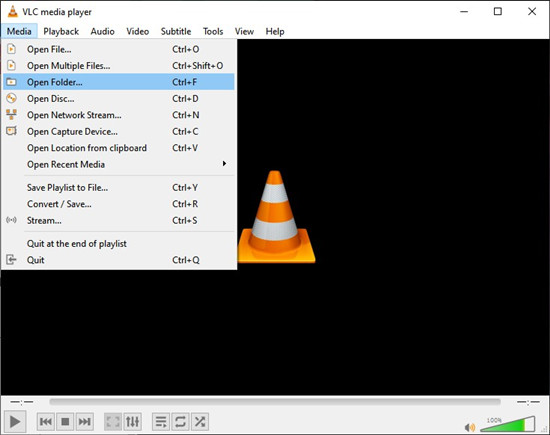
Task: Maximize the VLC window
Action: pyautogui.click(x=498, y=12)
